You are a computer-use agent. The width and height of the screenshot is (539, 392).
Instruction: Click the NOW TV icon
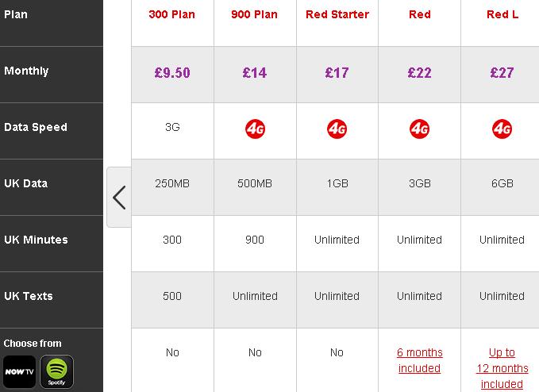19,371
